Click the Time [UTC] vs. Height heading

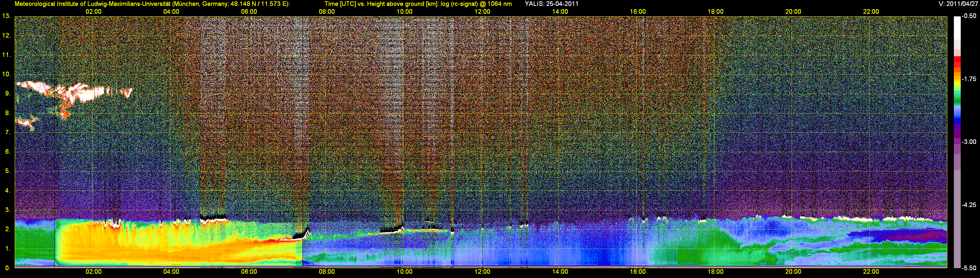click(x=418, y=4)
